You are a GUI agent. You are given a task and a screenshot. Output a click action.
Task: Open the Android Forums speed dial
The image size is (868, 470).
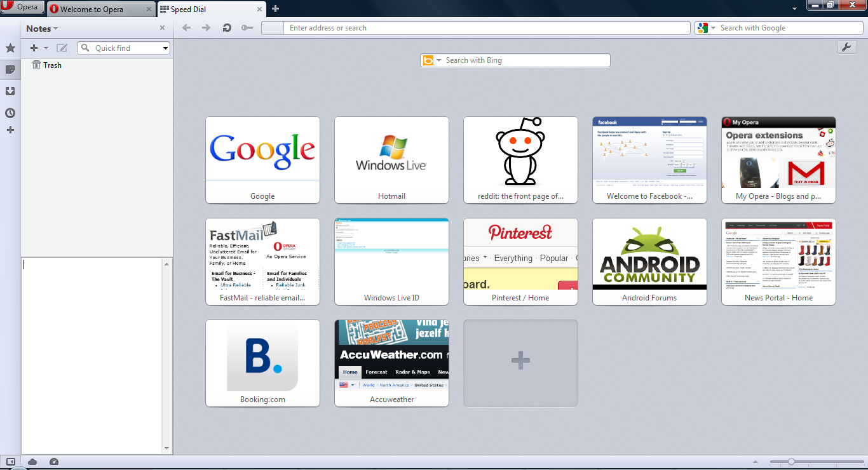[x=649, y=262]
